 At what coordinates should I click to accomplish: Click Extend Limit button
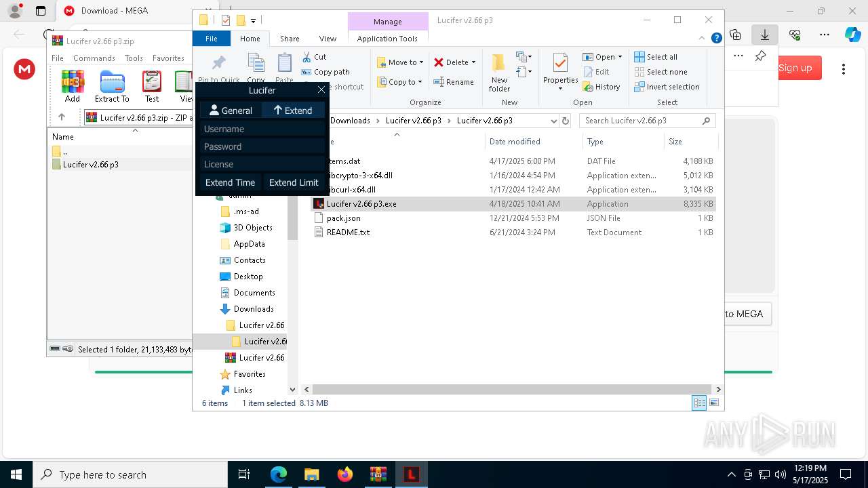click(x=294, y=182)
